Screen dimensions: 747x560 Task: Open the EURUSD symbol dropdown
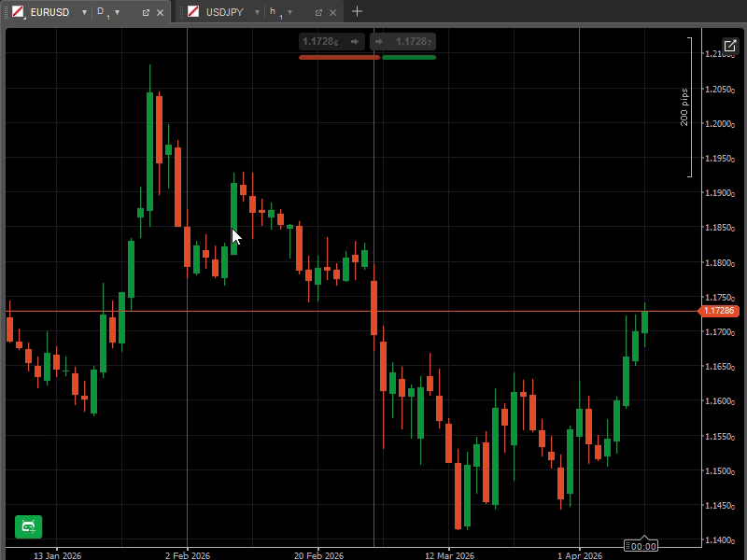point(84,12)
